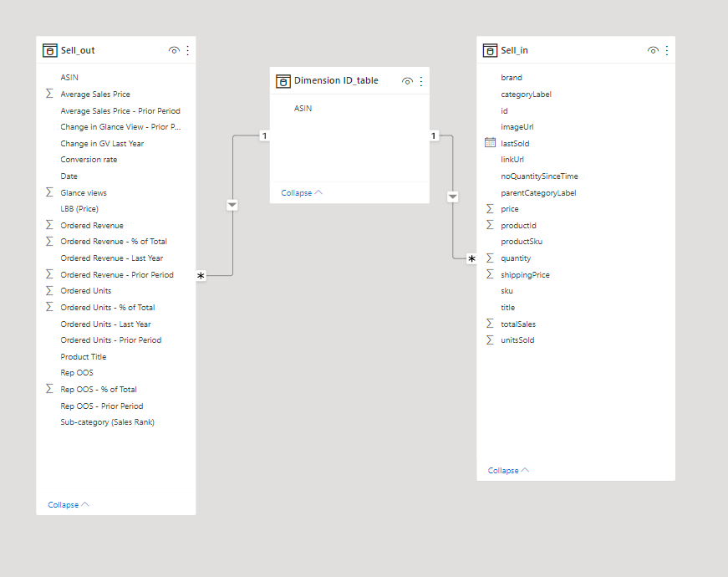Screen dimensions: 728x577
Task: Click the Sell_in table icon
Action: click(x=490, y=50)
